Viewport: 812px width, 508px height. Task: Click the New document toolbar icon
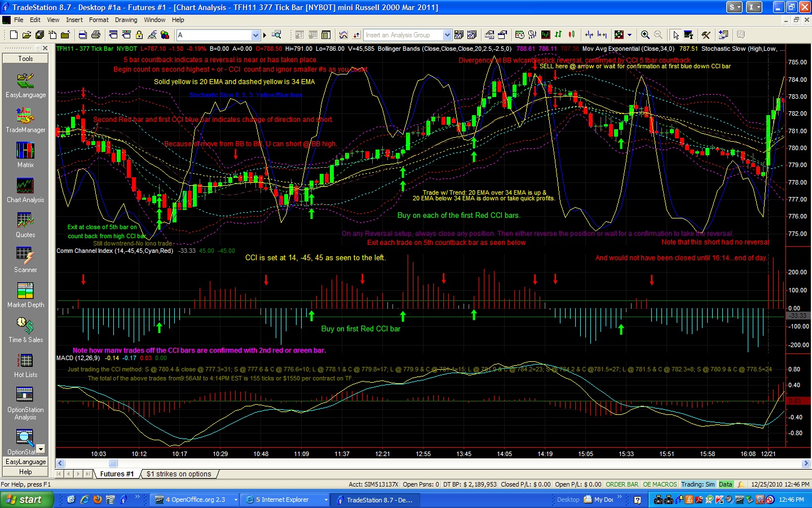[14, 35]
